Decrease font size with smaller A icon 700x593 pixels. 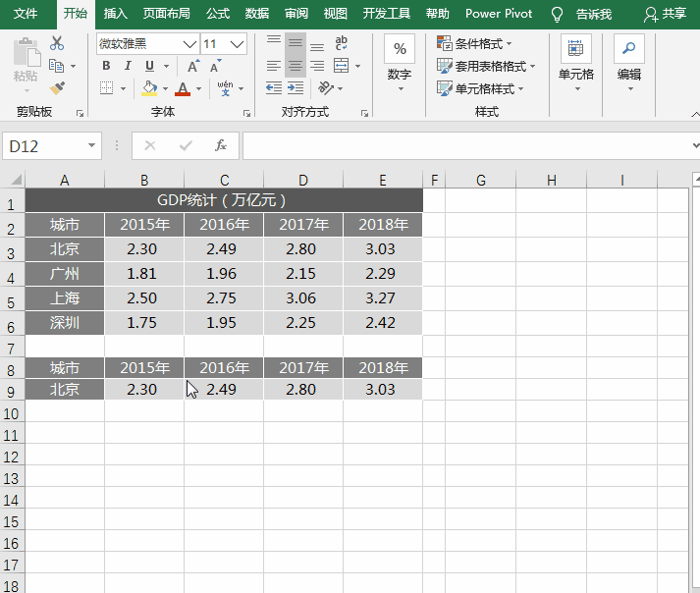(x=216, y=66)
